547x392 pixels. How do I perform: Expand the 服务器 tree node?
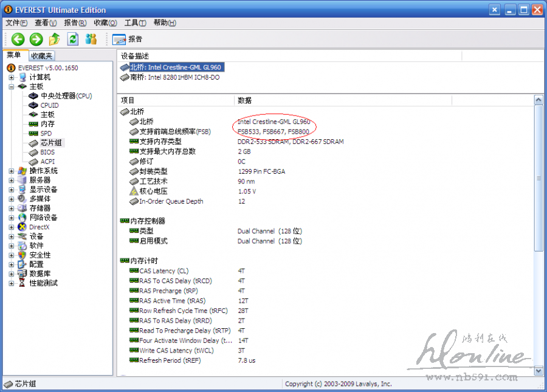coord(12,181)
